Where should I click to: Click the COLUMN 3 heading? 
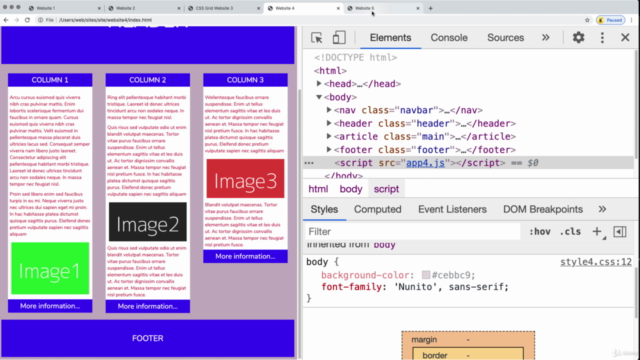245,80
